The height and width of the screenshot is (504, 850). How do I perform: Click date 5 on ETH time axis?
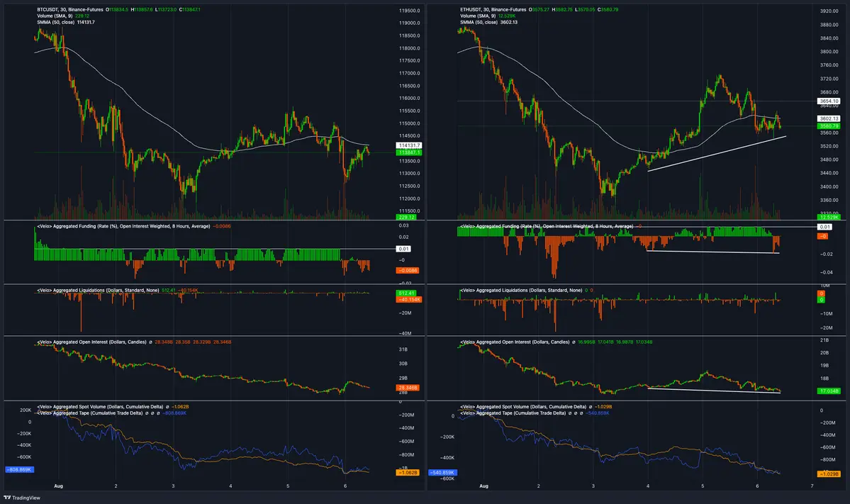tap(703, 486)
